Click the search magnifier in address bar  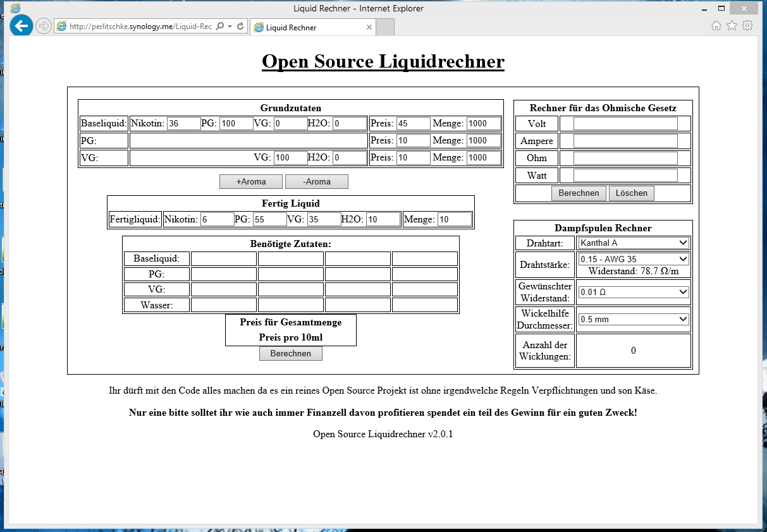[x=219, y=27]
